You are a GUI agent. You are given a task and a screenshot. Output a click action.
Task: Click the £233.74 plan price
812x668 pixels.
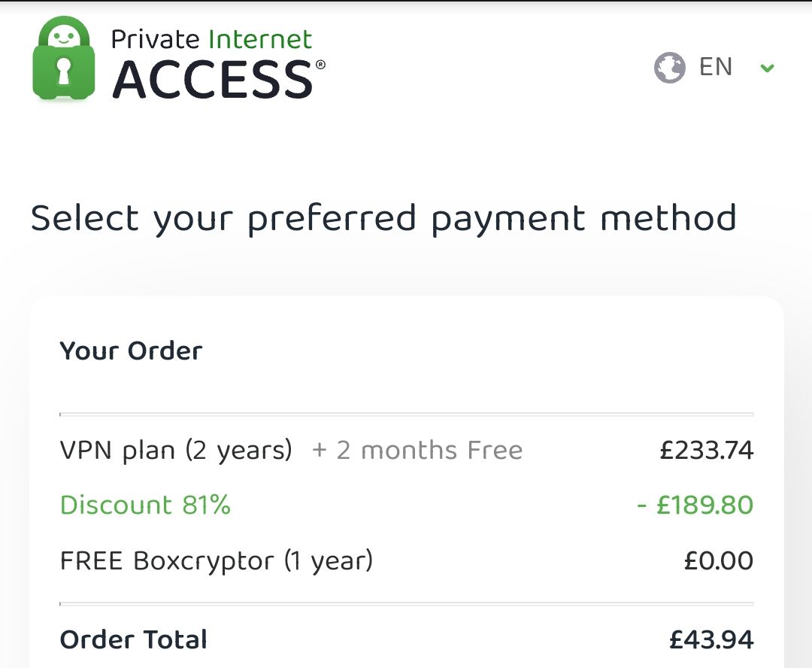pos(707,450)
